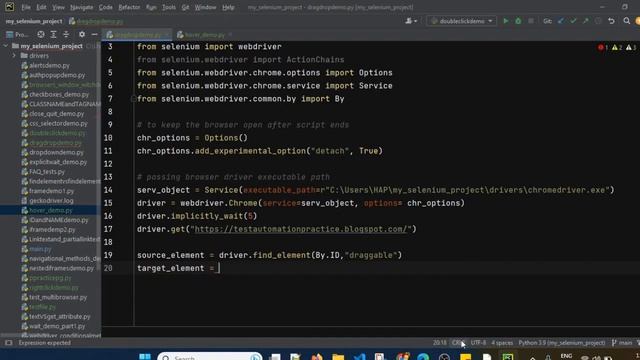Viewport: 640px width, 360px height.
Task: Click the Collapse All icon in Project panel
Action: [x=66, y=35]
